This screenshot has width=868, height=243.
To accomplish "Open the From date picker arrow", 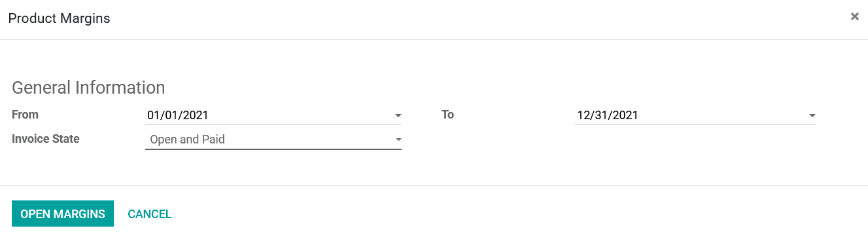I will coord(398,116).
